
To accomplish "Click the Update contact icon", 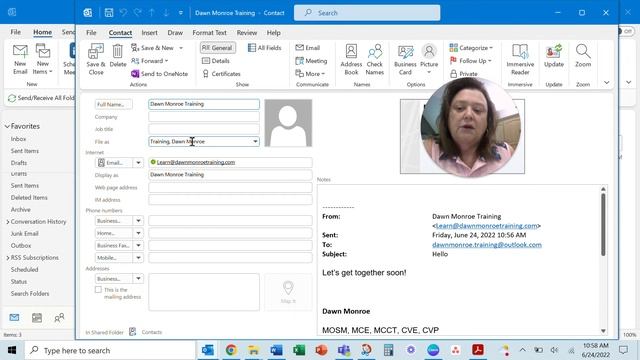I will 554,55.
